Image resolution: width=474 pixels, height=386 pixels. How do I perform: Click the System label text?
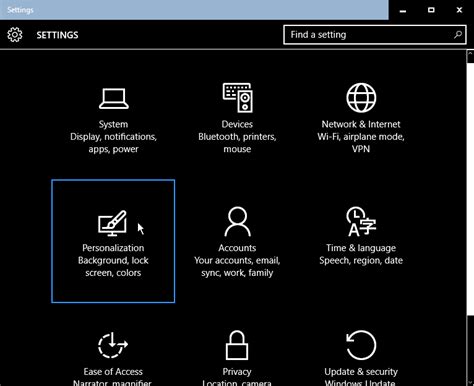click(x=113, y=124)
